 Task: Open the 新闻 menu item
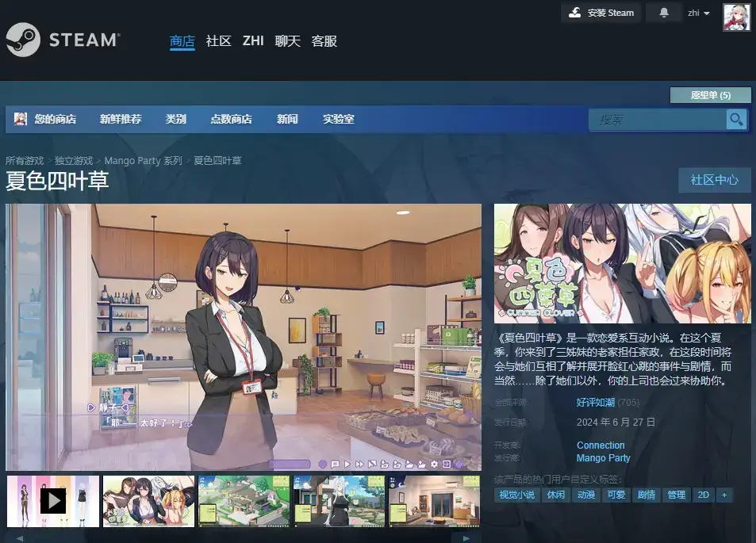[x=287, y=119]
